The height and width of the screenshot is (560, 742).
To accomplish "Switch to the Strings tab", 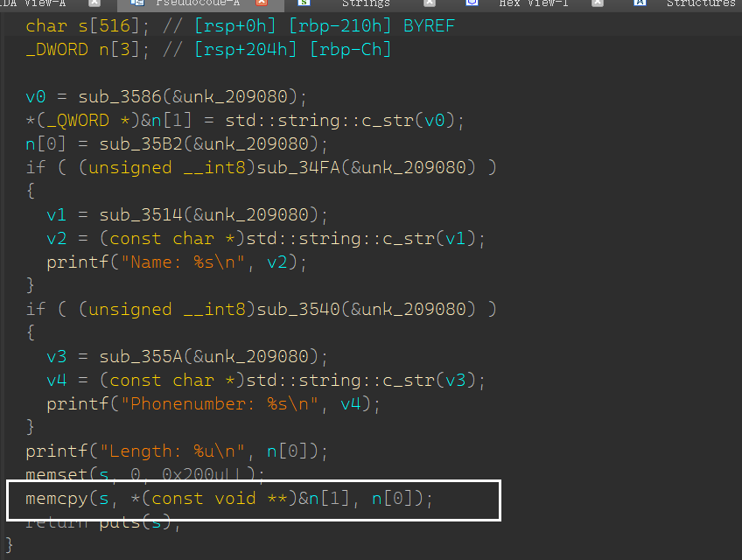I will point(365,3).
